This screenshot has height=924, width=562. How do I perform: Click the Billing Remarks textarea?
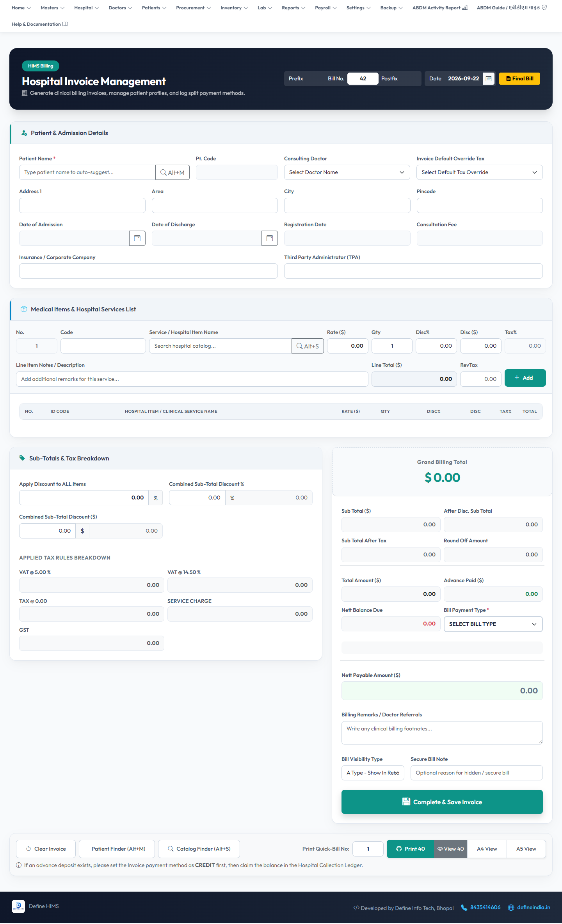[x=442, y=733]
